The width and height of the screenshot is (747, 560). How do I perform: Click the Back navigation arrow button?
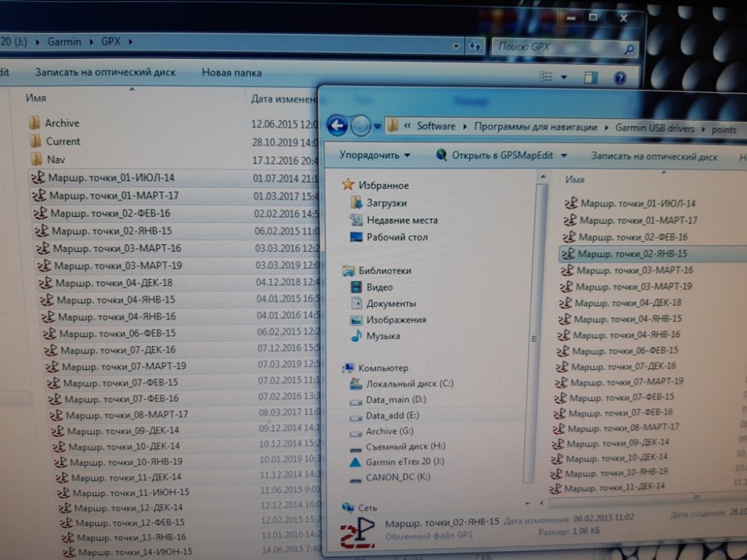337,125
